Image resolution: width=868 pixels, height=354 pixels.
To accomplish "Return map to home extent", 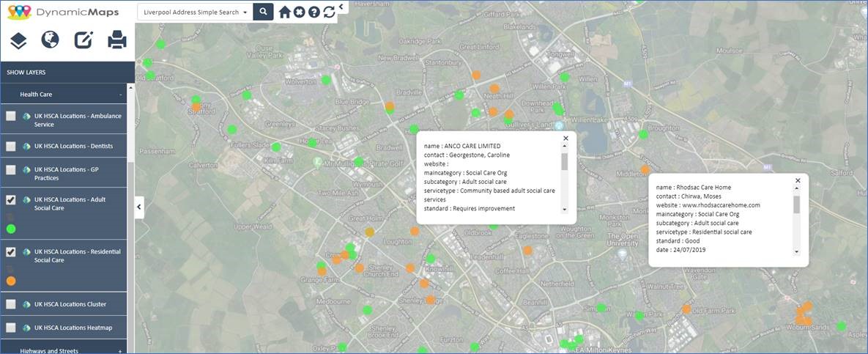I will (x=284, y=12).
